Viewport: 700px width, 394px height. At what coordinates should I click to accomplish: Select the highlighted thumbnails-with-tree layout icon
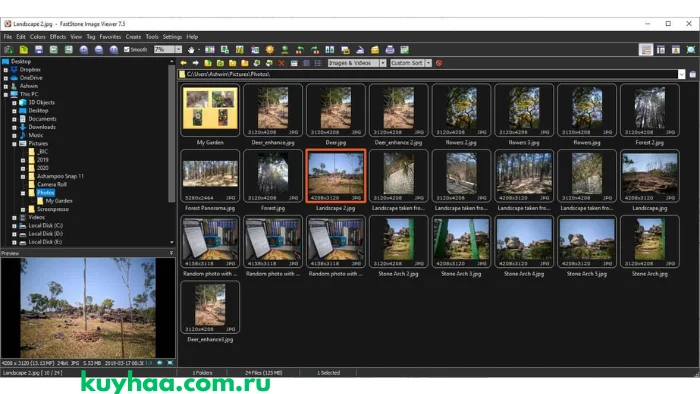646,50
